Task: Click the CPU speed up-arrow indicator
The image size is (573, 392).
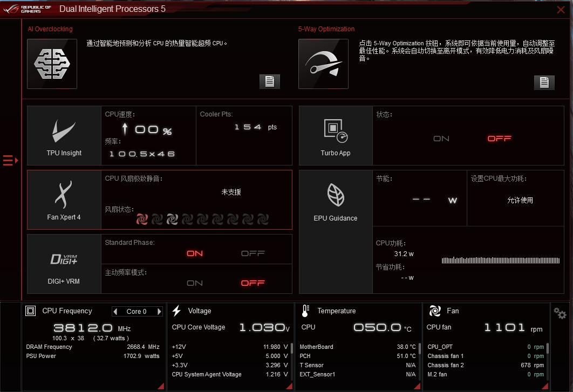Action: click(x=125, y=129)
